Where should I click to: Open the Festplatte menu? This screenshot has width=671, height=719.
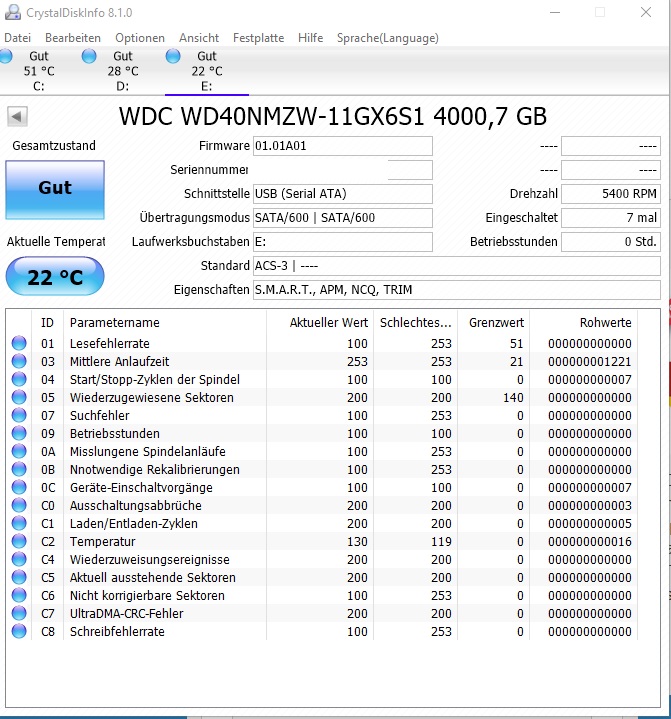(258, 38)
